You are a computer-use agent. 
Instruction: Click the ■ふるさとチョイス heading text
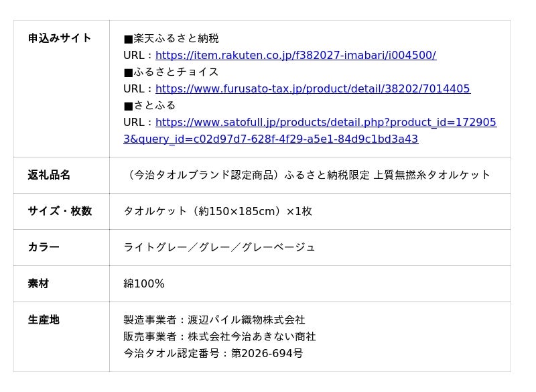(x=171, y=72)
